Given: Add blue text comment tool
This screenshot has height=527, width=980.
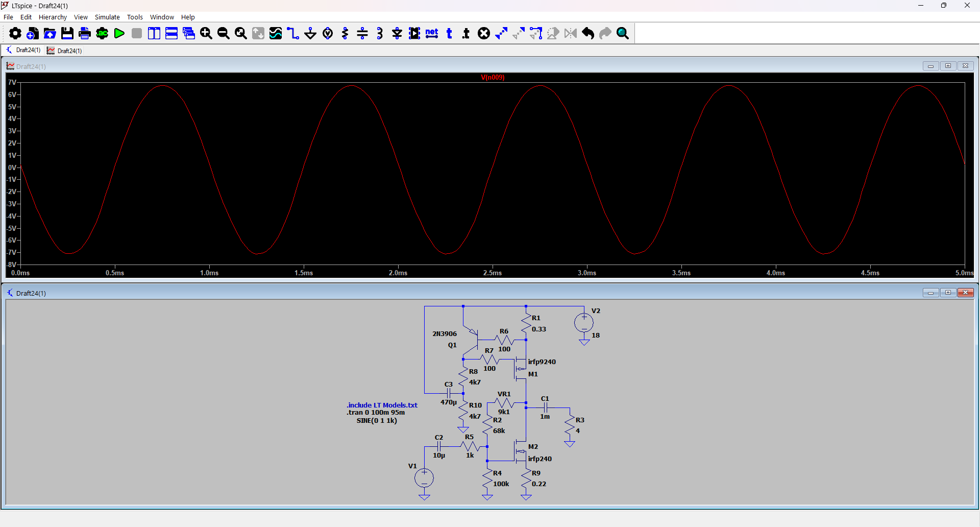Looking at the screenshot, I should [x=449, y=34].
